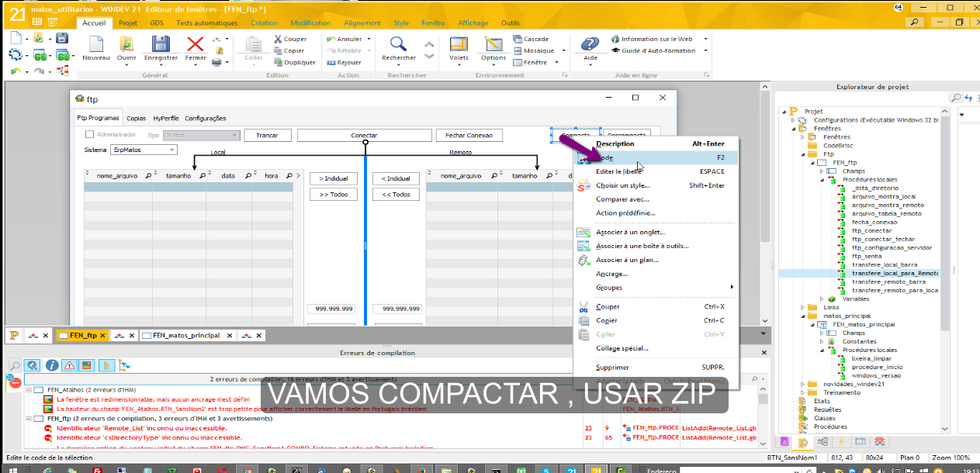Click Copier in the Edition ribbon group
The height and width of the screenshot is (473, 980).
tap(289, 50)
